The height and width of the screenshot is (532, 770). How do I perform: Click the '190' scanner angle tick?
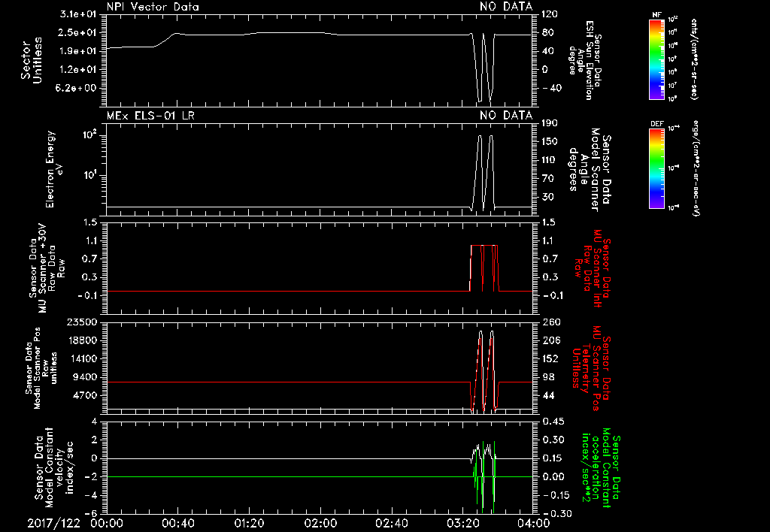[x=550, y=122]
